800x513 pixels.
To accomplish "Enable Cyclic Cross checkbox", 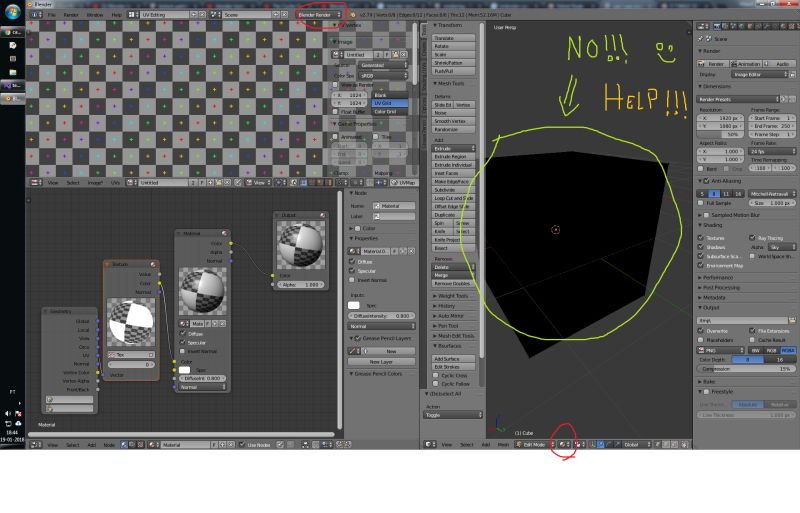I will pyautogui.click(x=436, y=375).
